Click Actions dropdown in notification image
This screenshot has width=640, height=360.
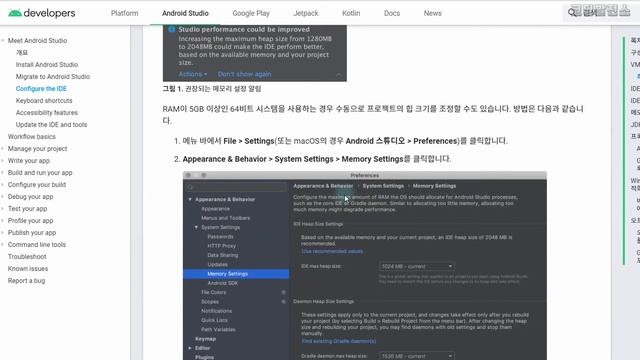(193, 74)
